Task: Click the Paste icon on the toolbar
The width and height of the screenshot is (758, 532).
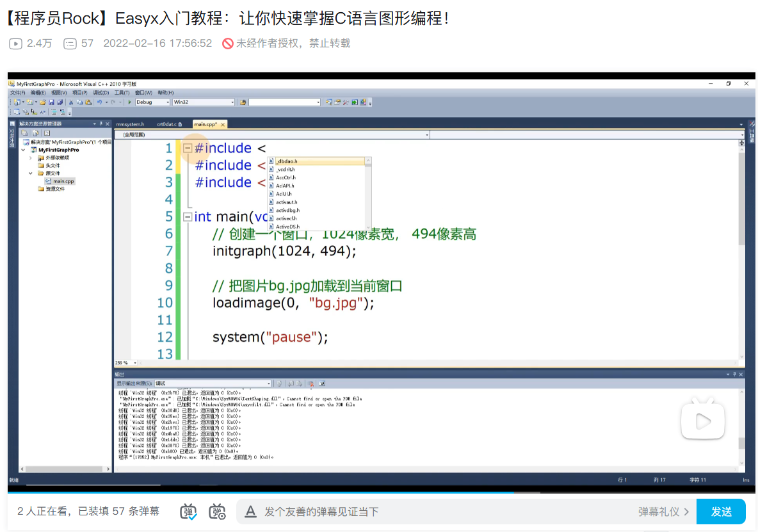Action: pyautogui.click(x=89, y=102)
